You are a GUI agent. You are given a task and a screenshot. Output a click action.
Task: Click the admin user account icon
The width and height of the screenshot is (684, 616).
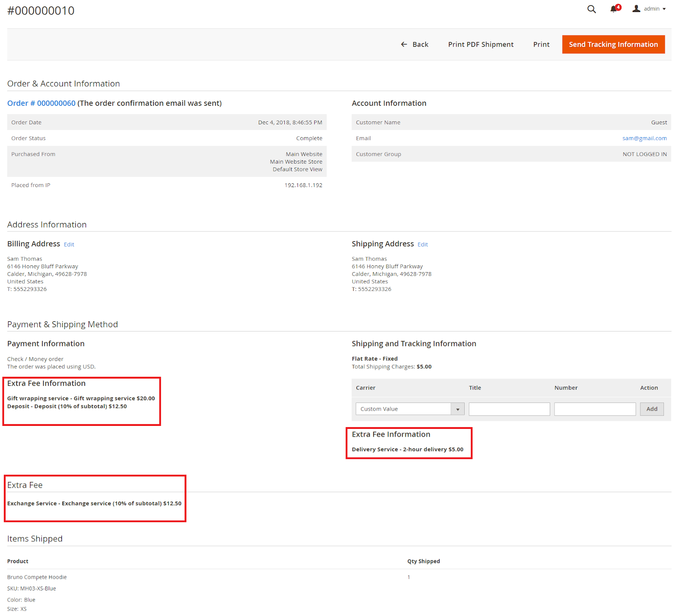636,9
